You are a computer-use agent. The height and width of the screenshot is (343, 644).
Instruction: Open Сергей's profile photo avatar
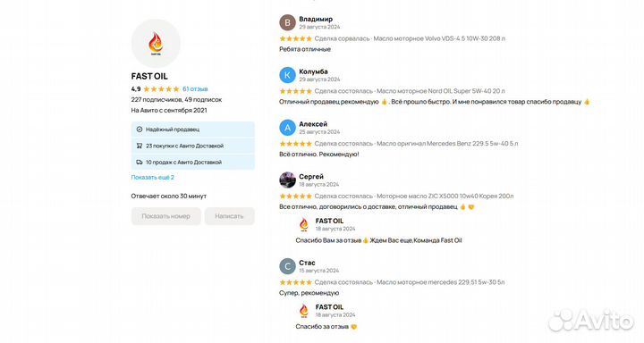click(287, 180)
